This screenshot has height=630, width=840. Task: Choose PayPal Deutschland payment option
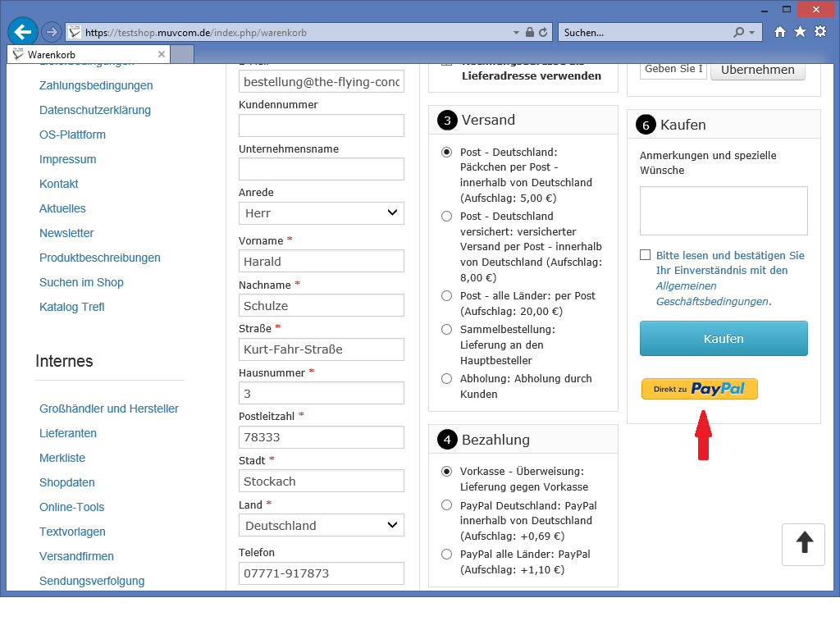(446, 505)
